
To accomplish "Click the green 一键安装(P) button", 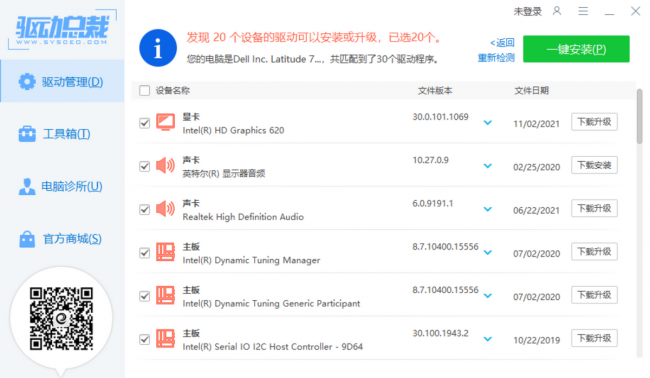I will point(576,49).
